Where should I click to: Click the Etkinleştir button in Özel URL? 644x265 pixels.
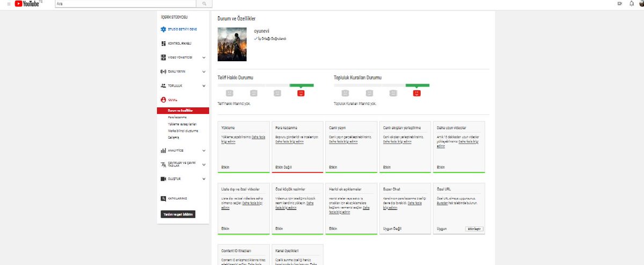tap(474, 228)
